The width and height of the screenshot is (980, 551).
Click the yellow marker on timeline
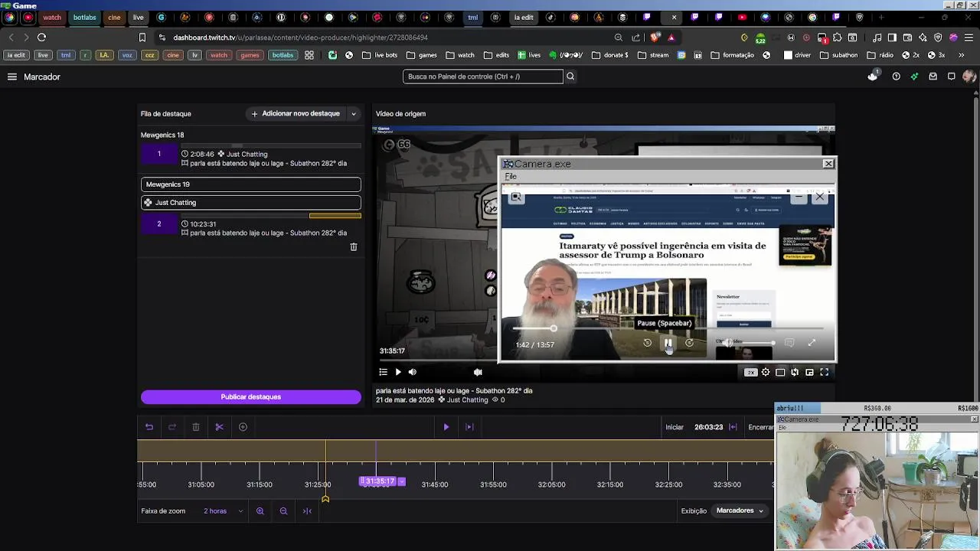point(325,499)
